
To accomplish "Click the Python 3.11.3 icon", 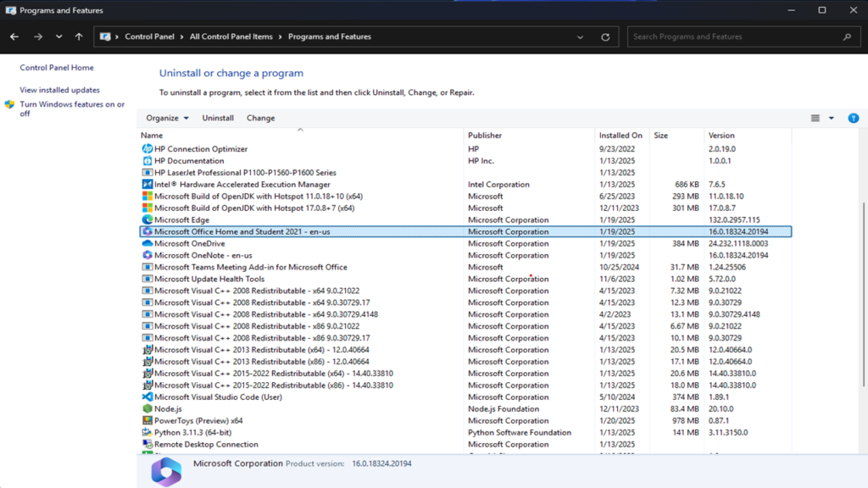I will 147,432.
